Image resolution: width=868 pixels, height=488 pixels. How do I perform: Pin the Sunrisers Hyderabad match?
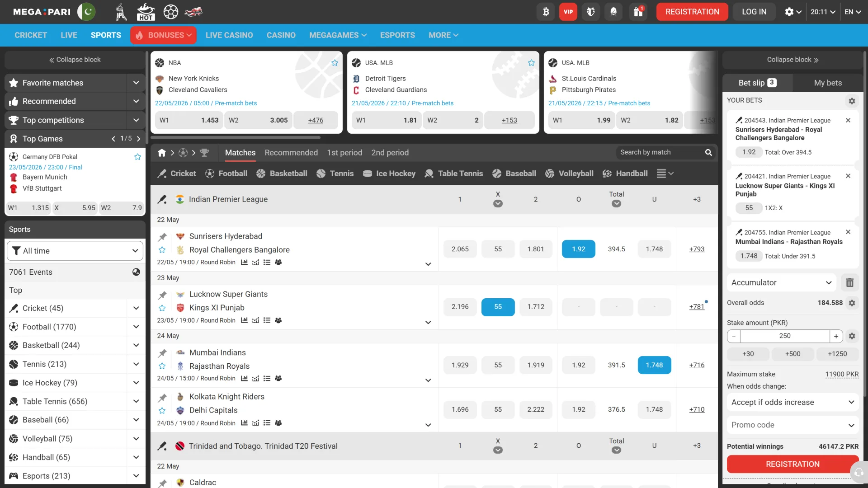pyautogui.click(x=162, y=237)
